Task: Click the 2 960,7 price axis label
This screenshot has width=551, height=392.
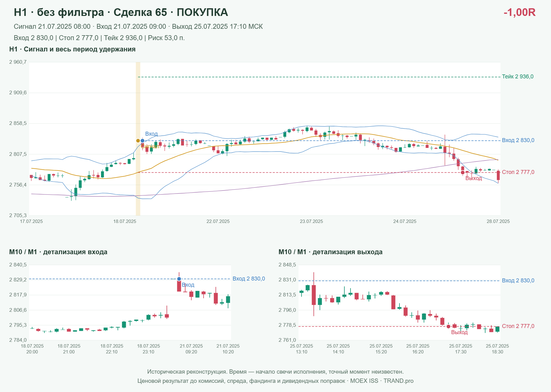Action: click(x=18, y=62)
